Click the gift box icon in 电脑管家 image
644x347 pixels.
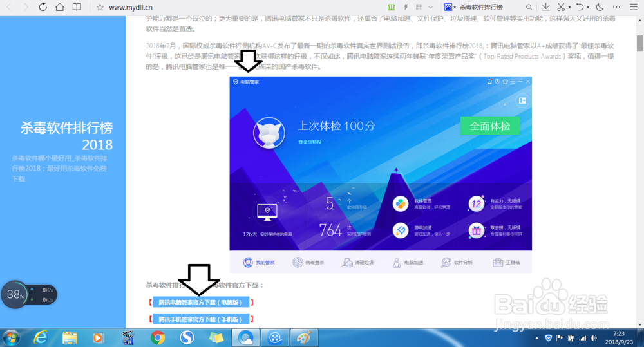pos(477,230)
